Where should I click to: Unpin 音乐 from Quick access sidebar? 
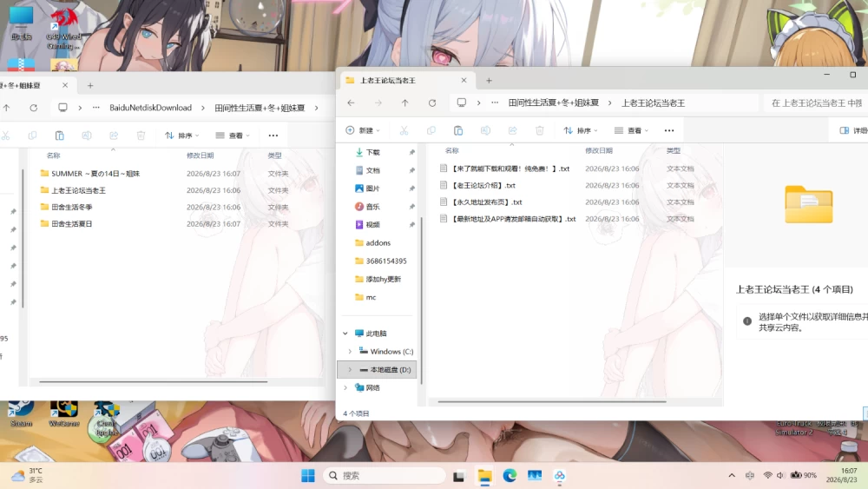click(411, 207)
